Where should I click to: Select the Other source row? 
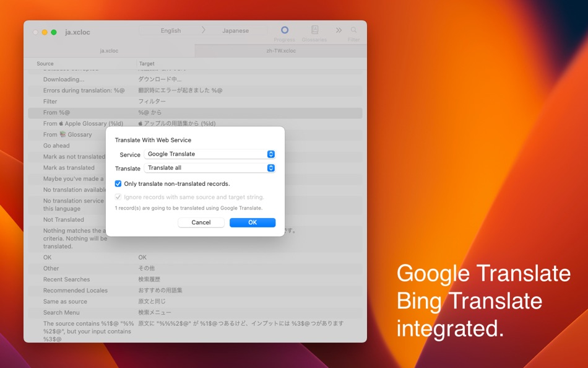coord(195,268)
